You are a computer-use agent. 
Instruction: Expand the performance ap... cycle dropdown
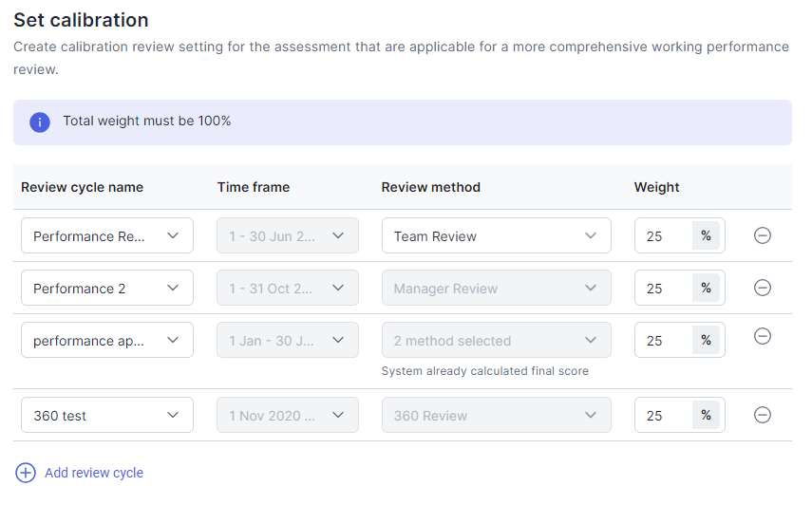[107, 340]
